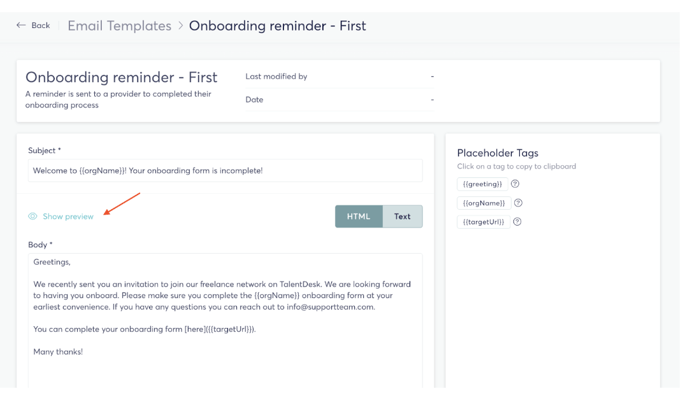Click the Back link text
688x403 pixels.
[x=40, y=25]
